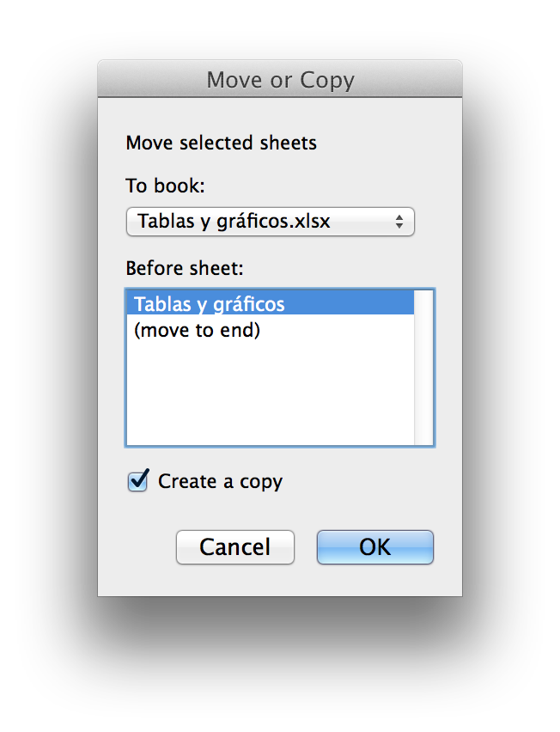The image size is (560, 732).
Task: Choose the (move to end) list entry
Action: (x=197, y=330)
